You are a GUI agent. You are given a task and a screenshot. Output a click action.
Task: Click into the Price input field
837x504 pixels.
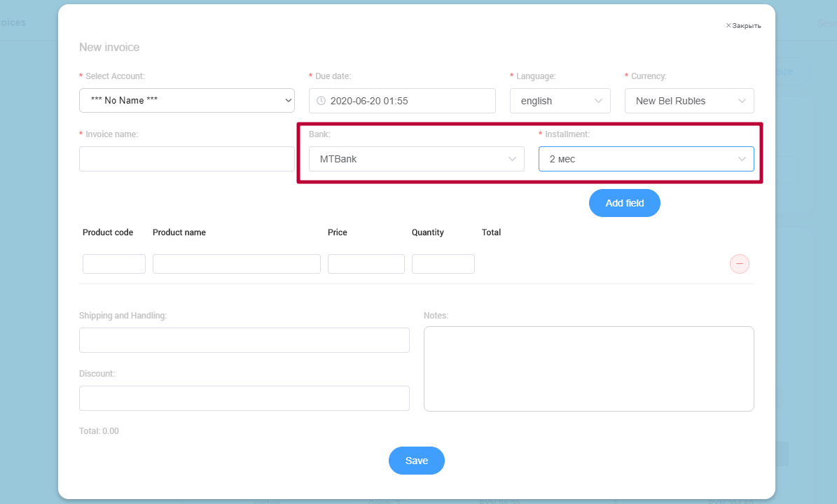click(366, 264)
